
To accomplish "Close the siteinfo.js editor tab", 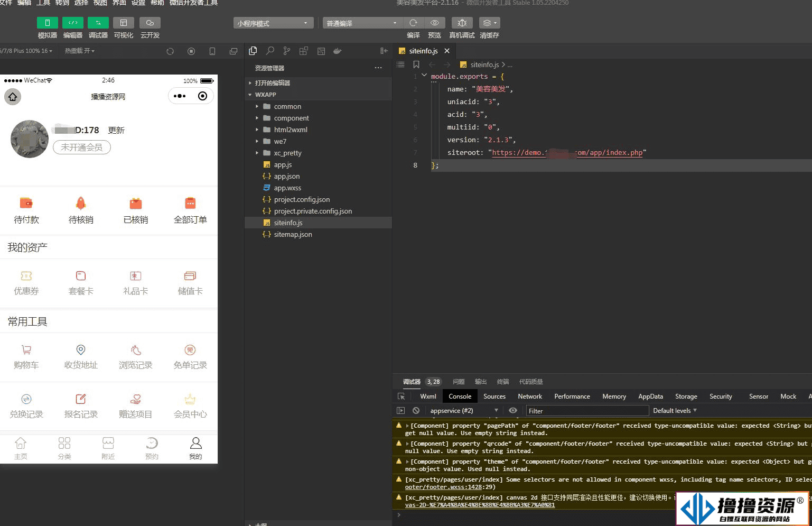I will (447, 51).
